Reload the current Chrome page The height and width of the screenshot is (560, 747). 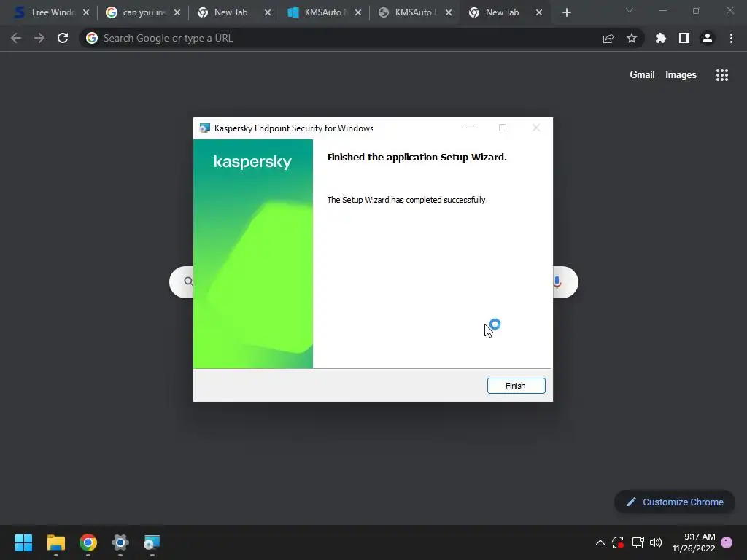tap(63, 38)
